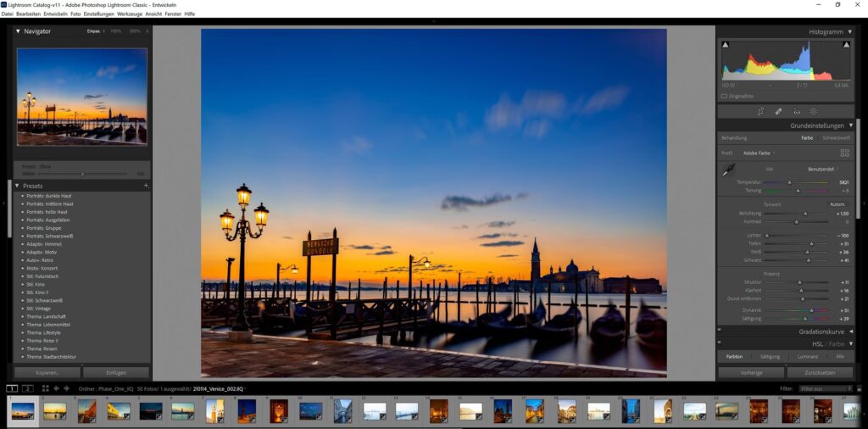Open grid view from filmstrip toolbar

pos(46,388)
